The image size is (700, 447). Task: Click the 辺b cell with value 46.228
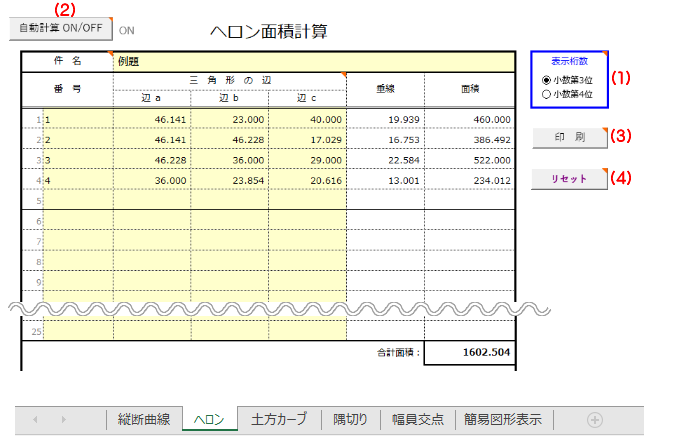[230, 141]
